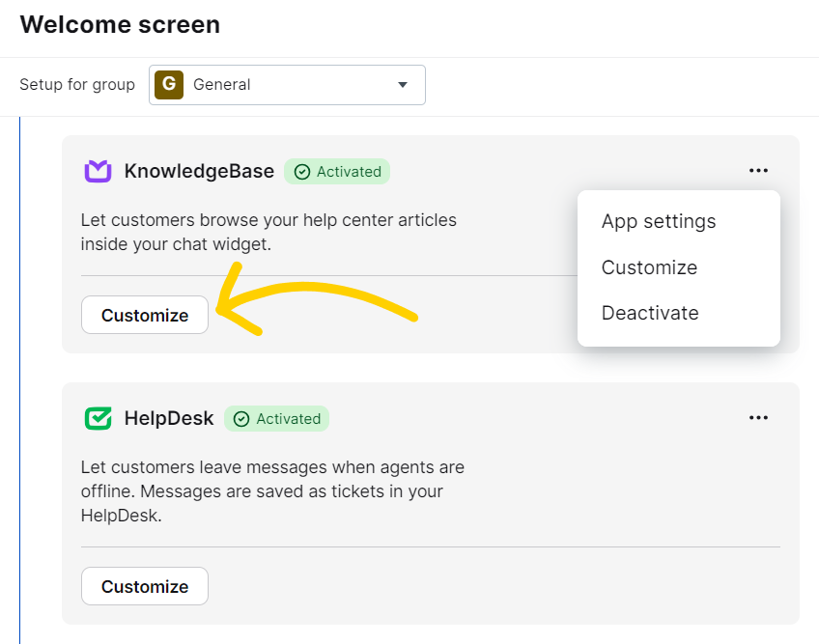Click the HelpDesk Activated status badge
Viewport: 819px width, 644px height.
pos(276,418)
